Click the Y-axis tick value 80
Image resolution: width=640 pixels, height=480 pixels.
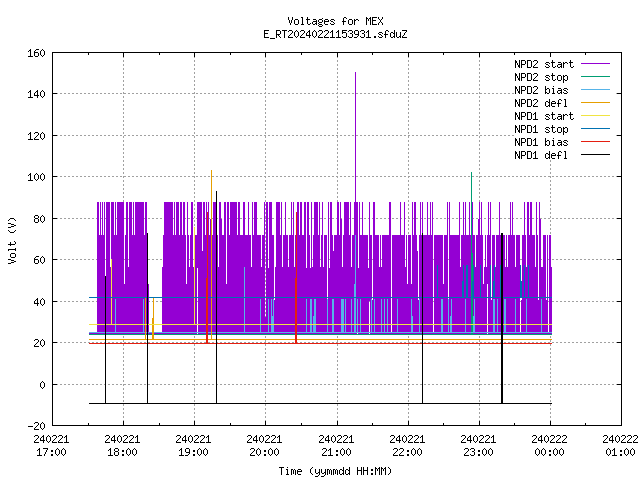point(39,219)
